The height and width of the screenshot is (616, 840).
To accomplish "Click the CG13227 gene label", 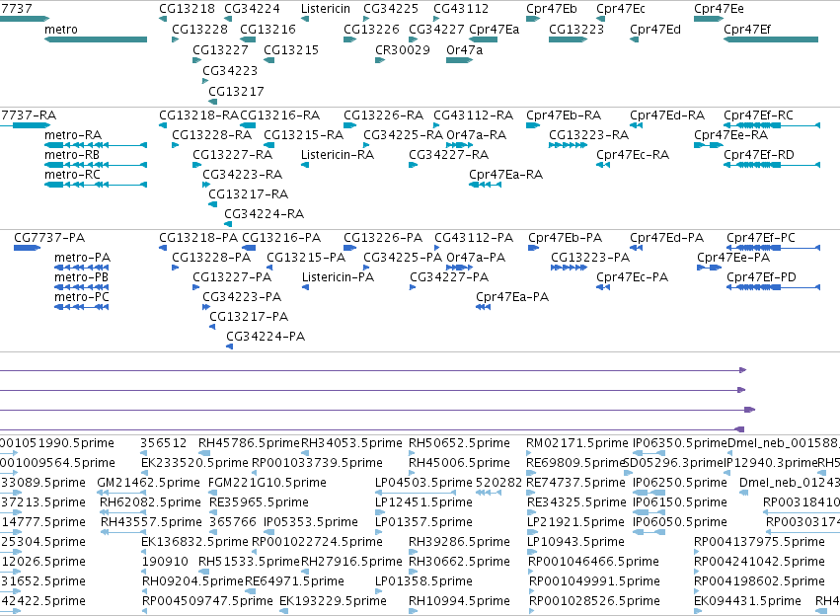I will pos(220,49).
